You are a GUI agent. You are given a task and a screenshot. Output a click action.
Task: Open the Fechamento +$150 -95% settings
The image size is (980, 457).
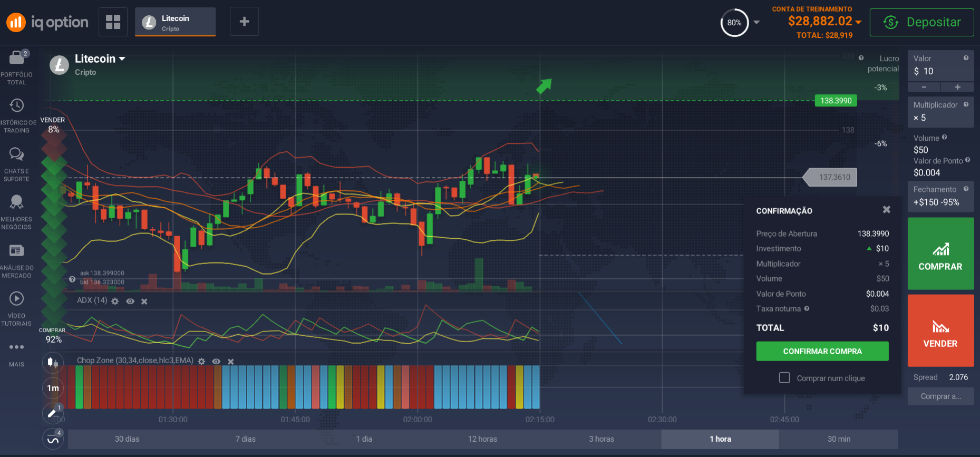(941, 196)
